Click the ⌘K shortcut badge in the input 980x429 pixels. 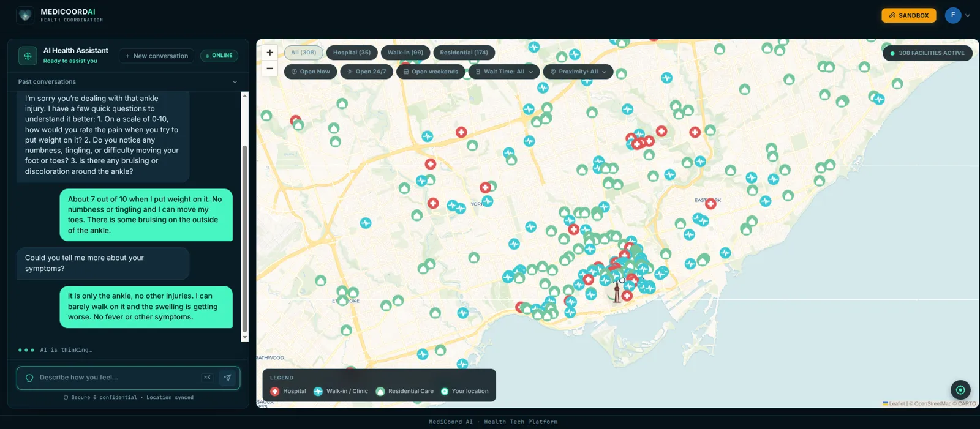[207, 378]
